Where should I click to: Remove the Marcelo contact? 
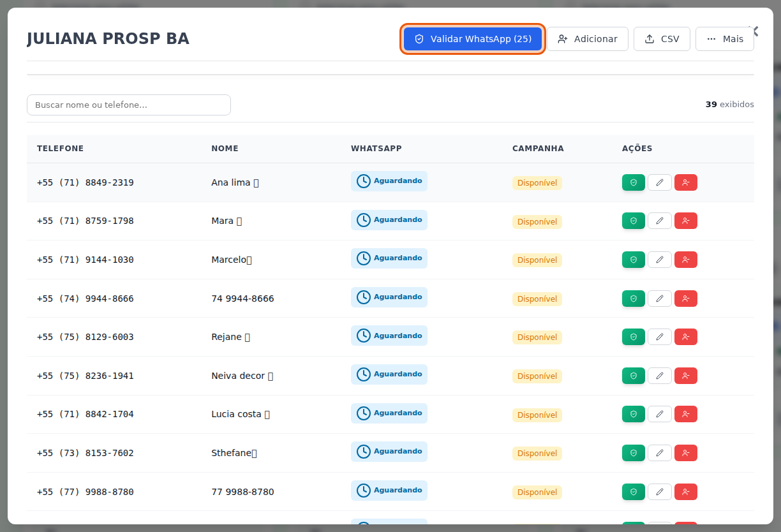point(686,260)
